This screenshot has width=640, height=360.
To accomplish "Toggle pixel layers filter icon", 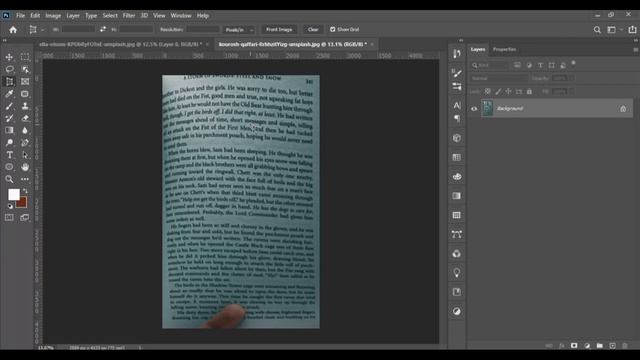I will tap(517, 65).
